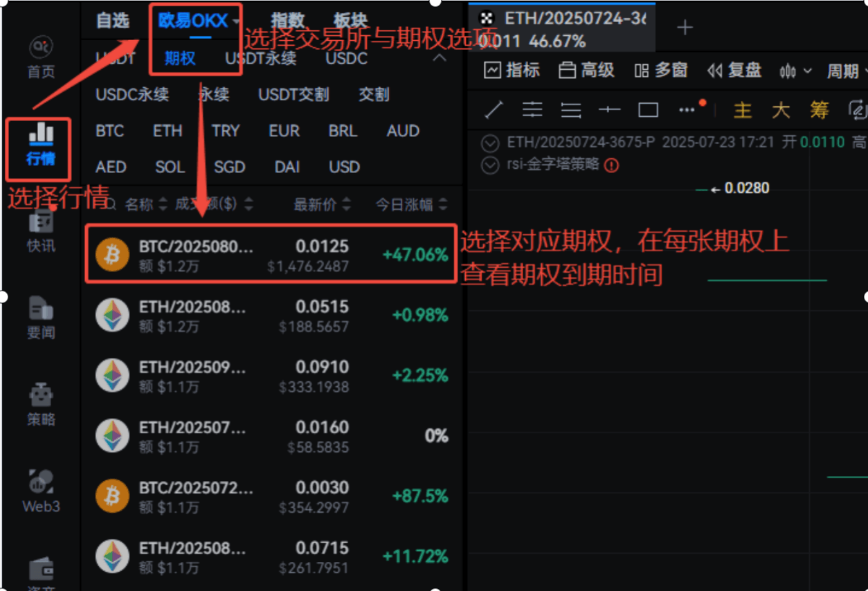Sort the list by 名称 column

click(146, 204)
